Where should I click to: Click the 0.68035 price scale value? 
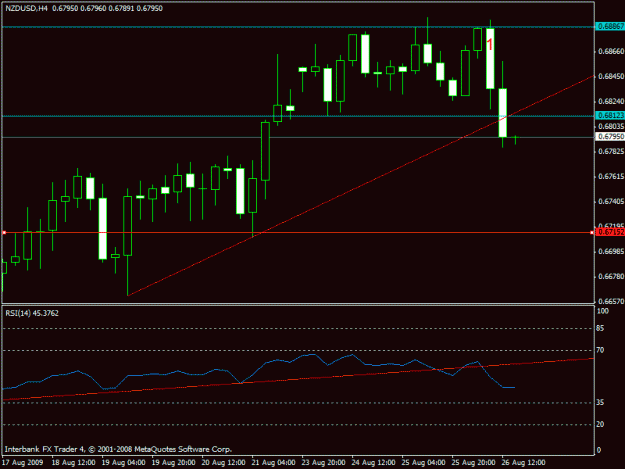coord(611,126)
